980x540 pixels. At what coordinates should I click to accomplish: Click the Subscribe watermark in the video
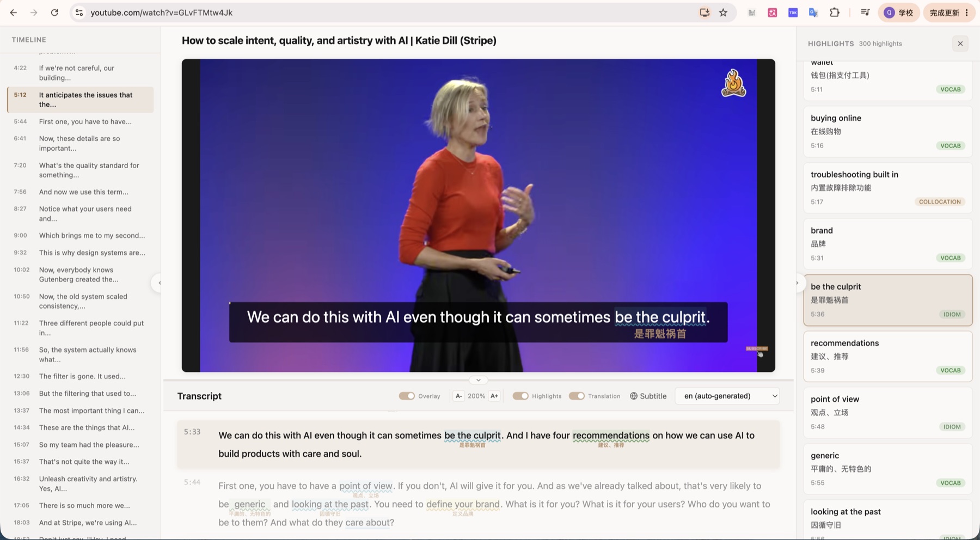pos(757,348)
